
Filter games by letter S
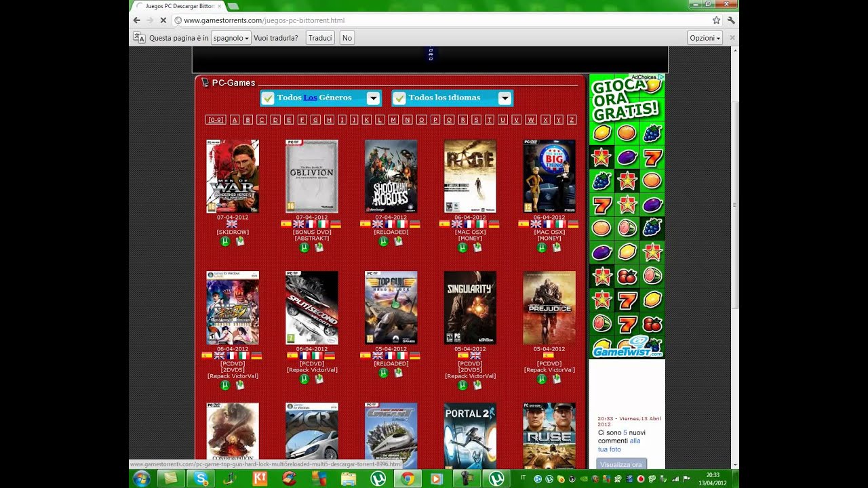coord(476,120)
